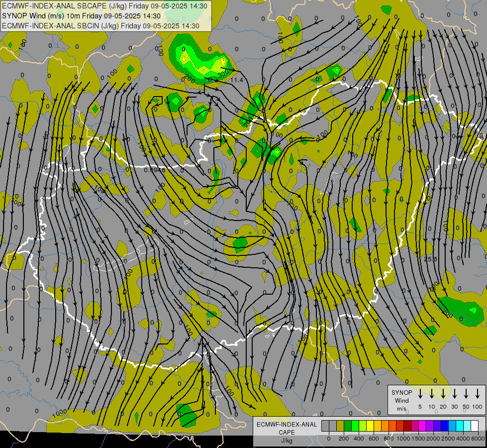Image resolution: width=487 pixels, height=448 pixels.
Task: Pick the cyan CAPE legend swatch
Action: coord(460,426)
